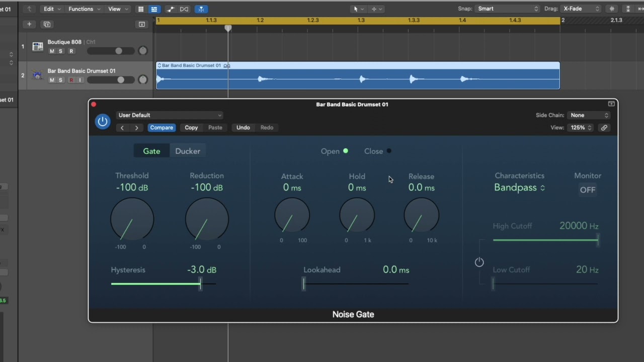
Task: Click the Hysteresis slider handle
Action: (200, 284)
